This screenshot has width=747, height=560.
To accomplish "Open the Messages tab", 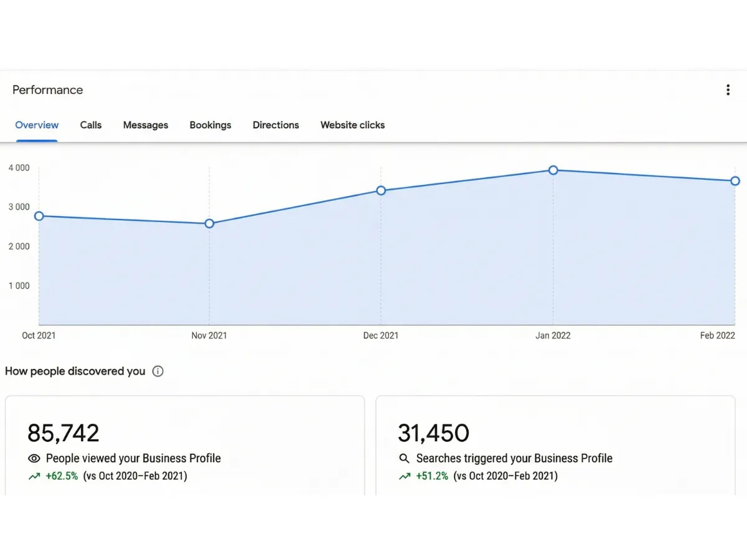I will [146, 125].
